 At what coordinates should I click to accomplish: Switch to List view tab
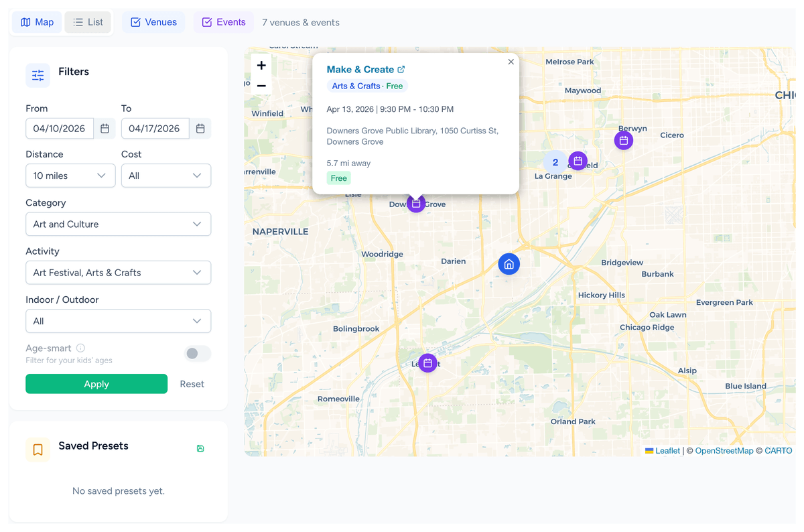88,22
